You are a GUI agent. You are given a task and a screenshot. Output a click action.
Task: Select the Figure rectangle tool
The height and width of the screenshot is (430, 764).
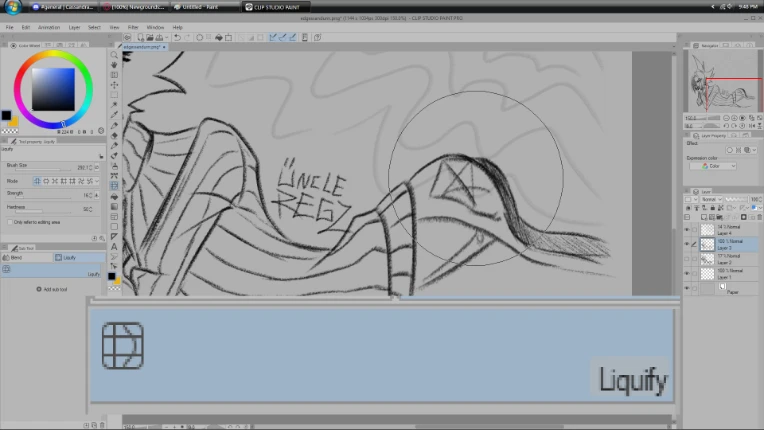click(114, 226)
